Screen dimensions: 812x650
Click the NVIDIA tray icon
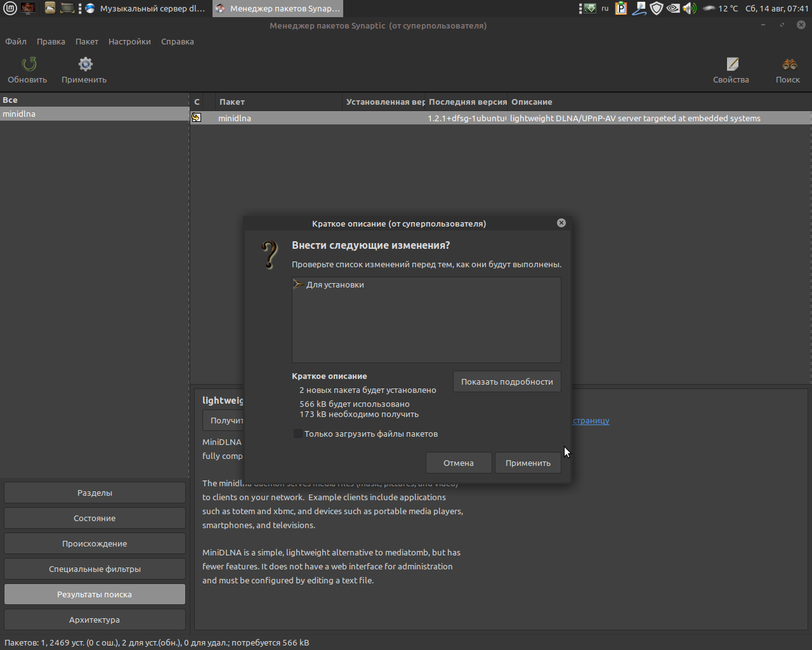[673, 8]
